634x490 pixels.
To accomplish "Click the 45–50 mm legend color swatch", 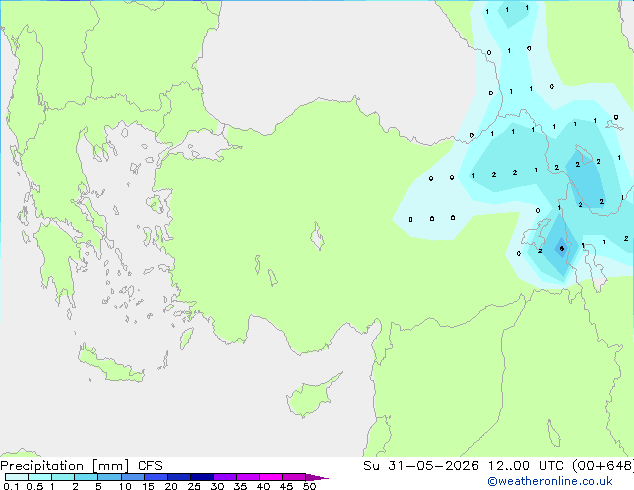I will pyautogui.click(x=294, y=477).
